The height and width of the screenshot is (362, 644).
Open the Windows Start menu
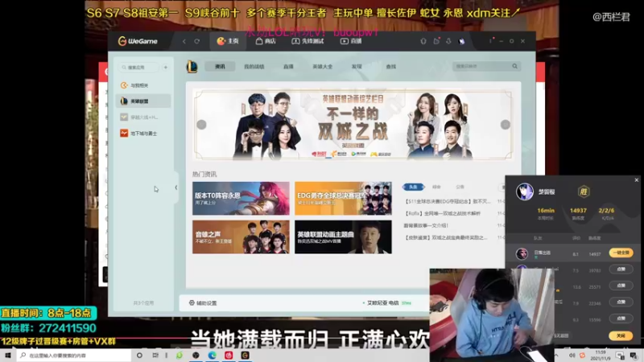[7, 356]
